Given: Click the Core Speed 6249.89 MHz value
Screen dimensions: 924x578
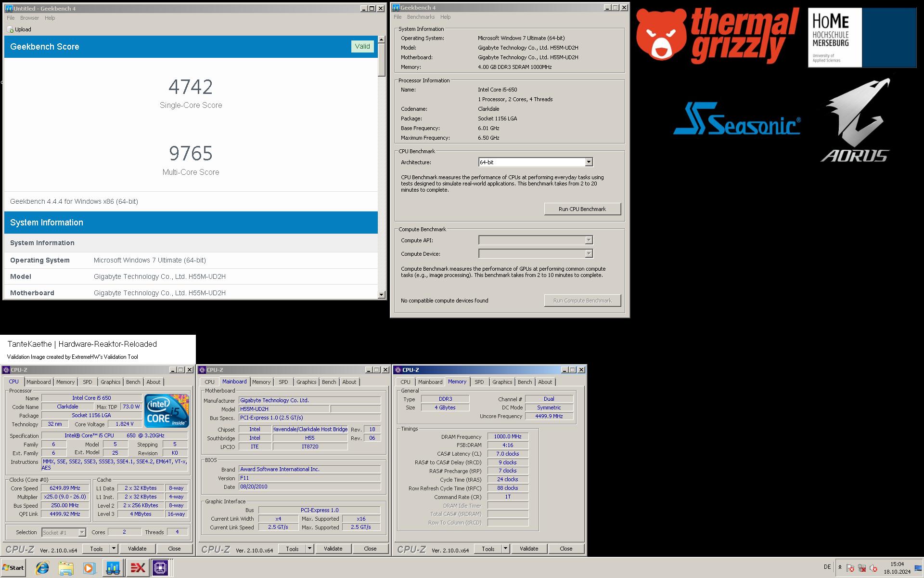Looking at the screenshot, I should pyautogui.click(x=65, y=488).
